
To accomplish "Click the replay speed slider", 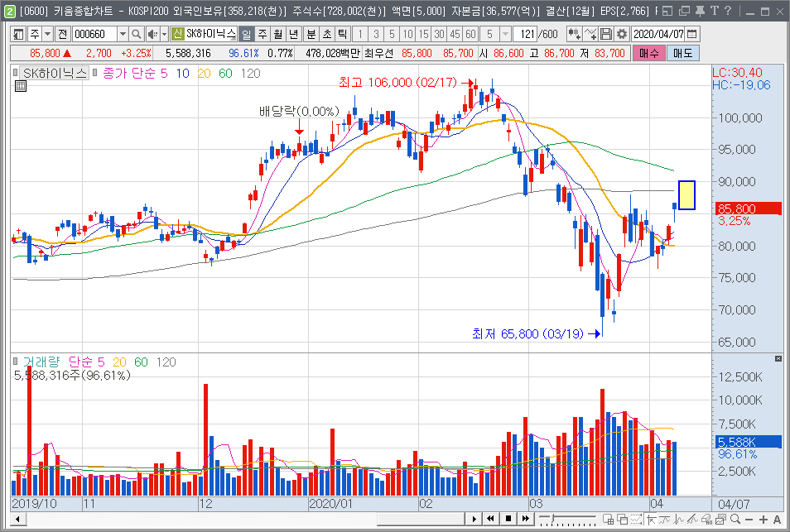I will pos(566,519).
